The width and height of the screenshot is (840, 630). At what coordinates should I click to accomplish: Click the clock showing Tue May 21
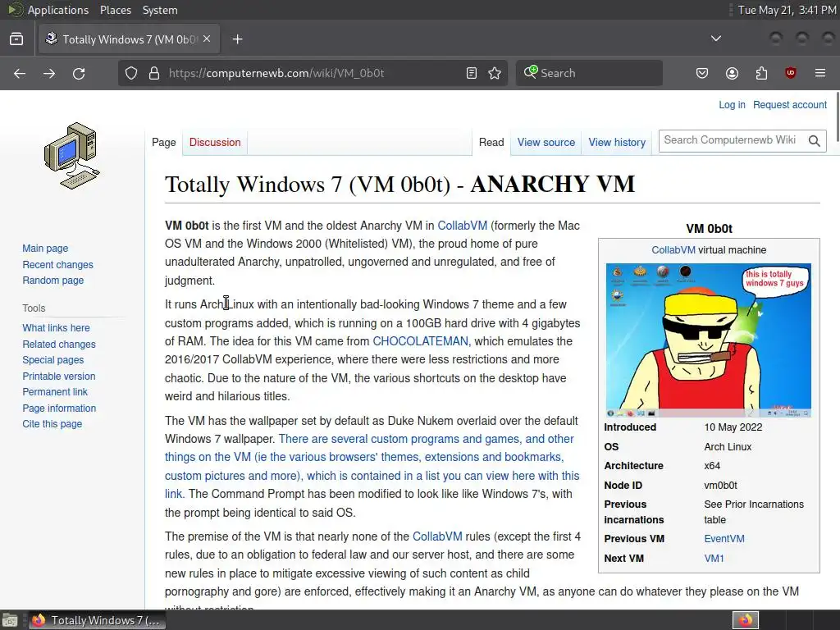click(787, 10)
